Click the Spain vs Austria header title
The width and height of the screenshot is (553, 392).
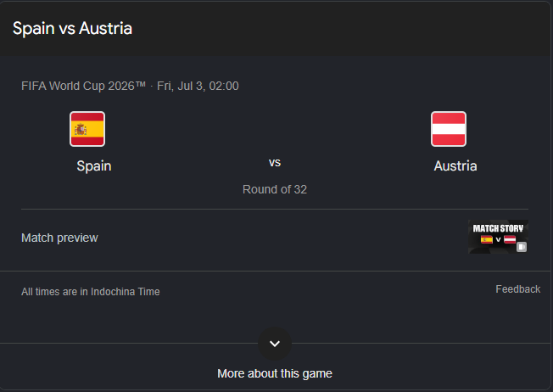pos(72,28)
